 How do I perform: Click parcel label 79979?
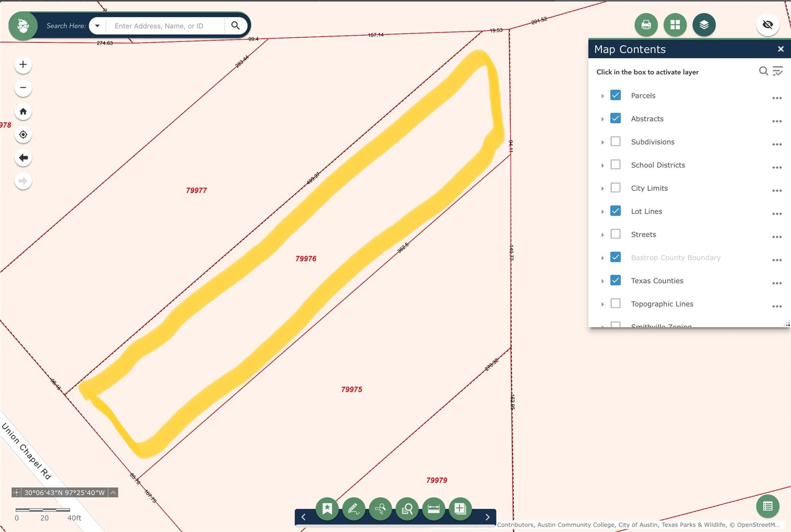click(437, 480)
